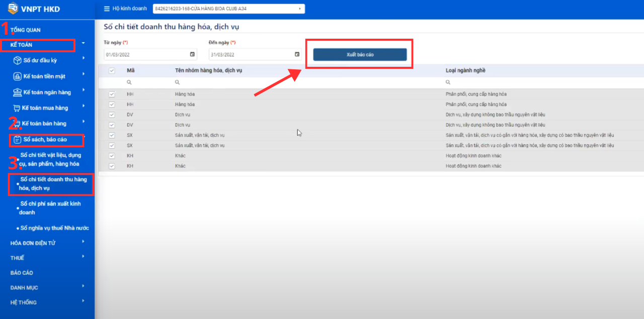Click the Xuất báo cáo button
This screenshot has height=319, width=644.
click(360, 54)
